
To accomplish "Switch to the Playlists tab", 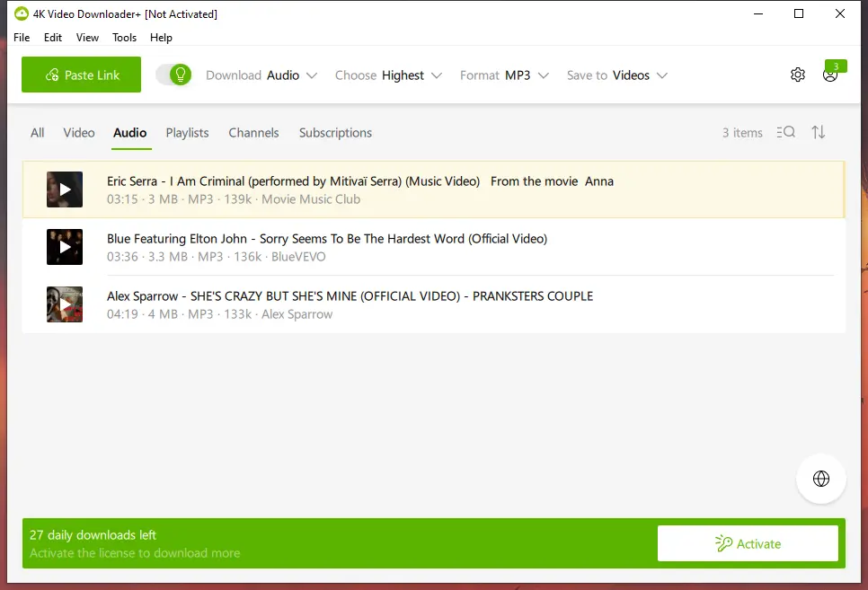I will click(187, 132).
